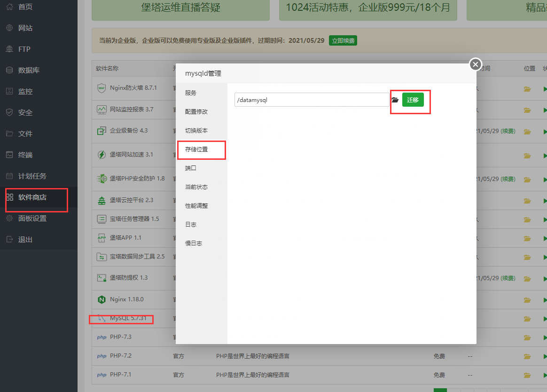Open the folder location icon for PHP-7.2

527,356
